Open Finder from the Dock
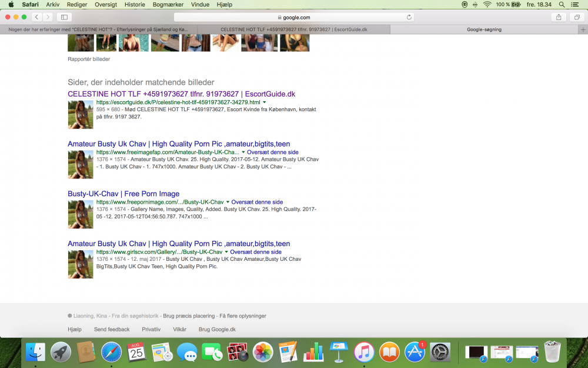588x368 pixels. pyautogui.click(x=35, y=353)
